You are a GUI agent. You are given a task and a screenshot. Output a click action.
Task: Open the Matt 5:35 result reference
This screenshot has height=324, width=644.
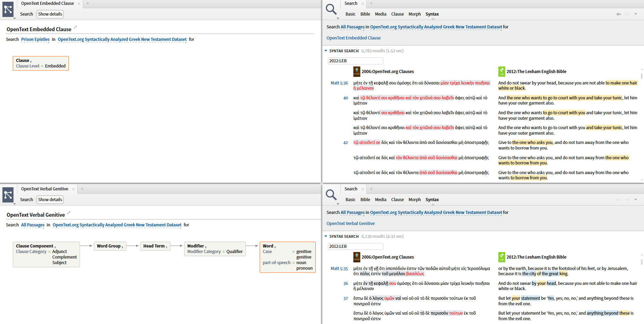(x=339, y=269)
